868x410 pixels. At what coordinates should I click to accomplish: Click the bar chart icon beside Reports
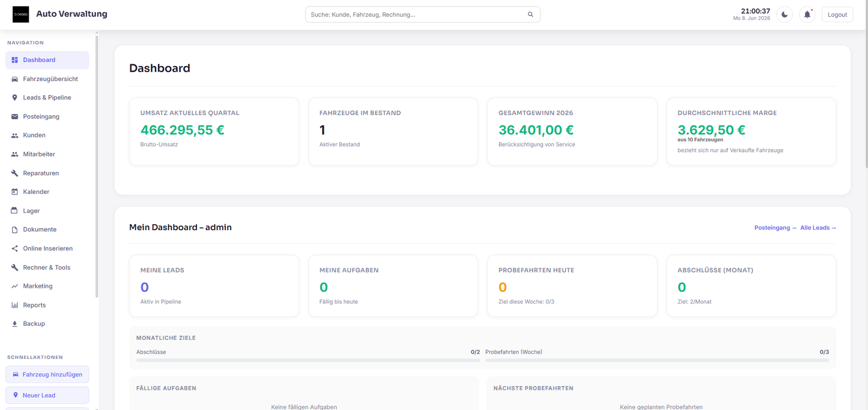15,305
